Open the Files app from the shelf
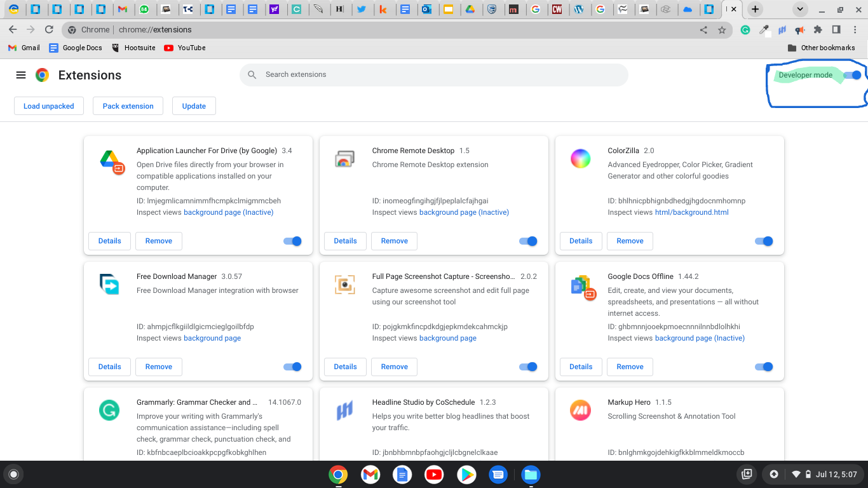The height and width of the screenshot is (488, 868). point(531,475)
